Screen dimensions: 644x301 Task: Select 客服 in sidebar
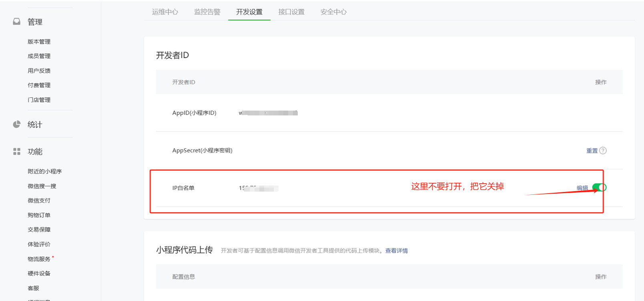click(33, 288)
